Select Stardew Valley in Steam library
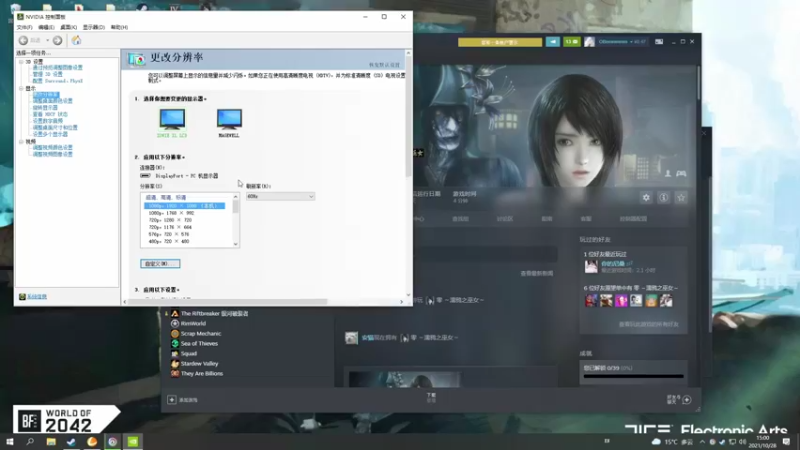 pyautogui.click(x=199, y=364)
